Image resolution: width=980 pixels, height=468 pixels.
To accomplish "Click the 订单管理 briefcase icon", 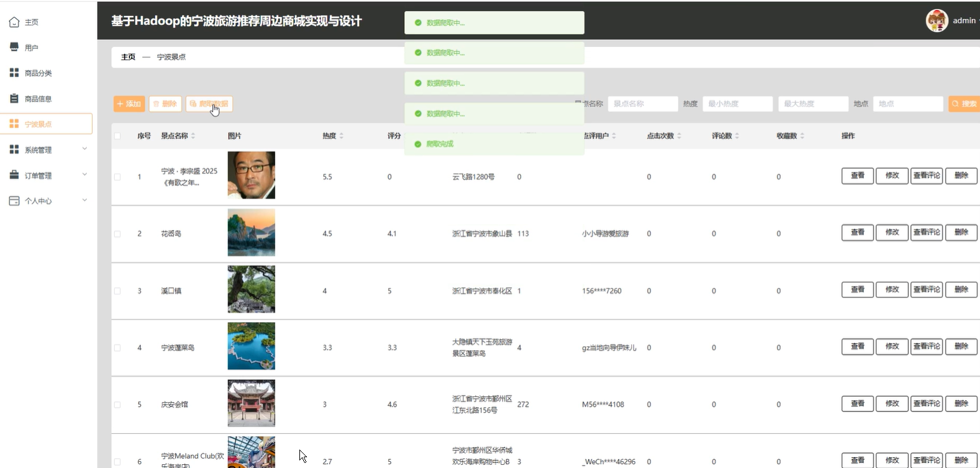I will pos(14,175).
